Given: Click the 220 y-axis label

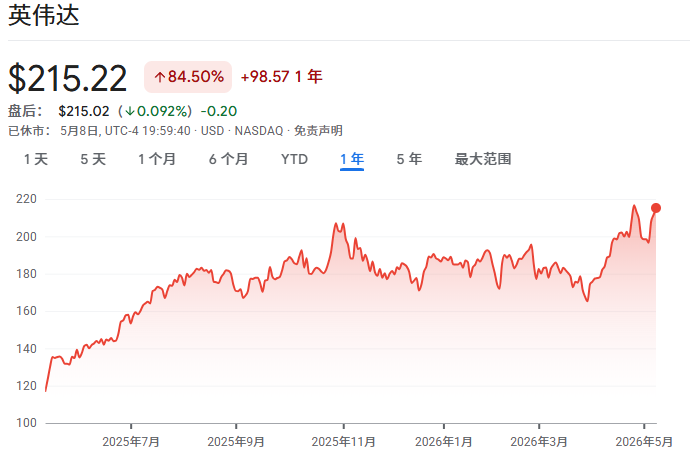Looking at the screenshot, I should tap(26, 199).
